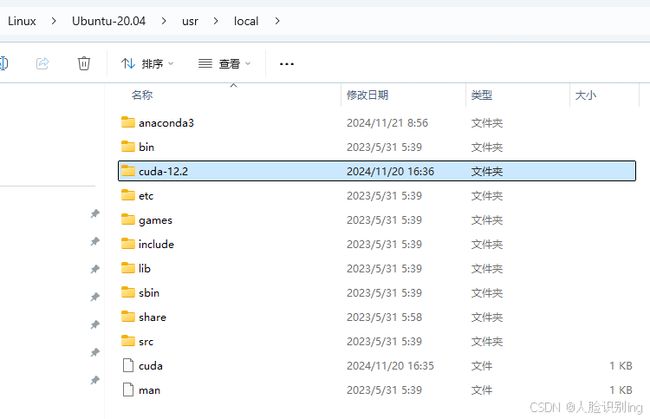Expand the chevron after Linux breadcrumb
The height and width of the screenshot is (419, 650).
coord(53,21)
